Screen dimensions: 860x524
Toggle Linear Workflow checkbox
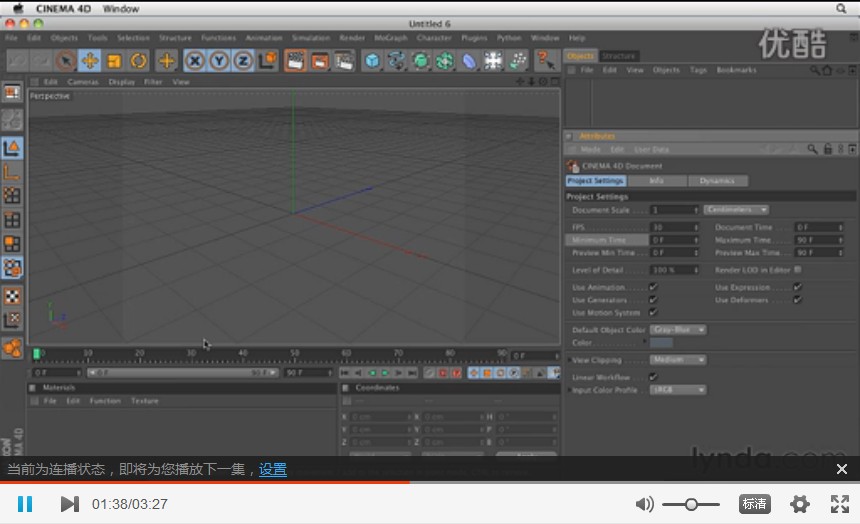[x=653, y=377]
